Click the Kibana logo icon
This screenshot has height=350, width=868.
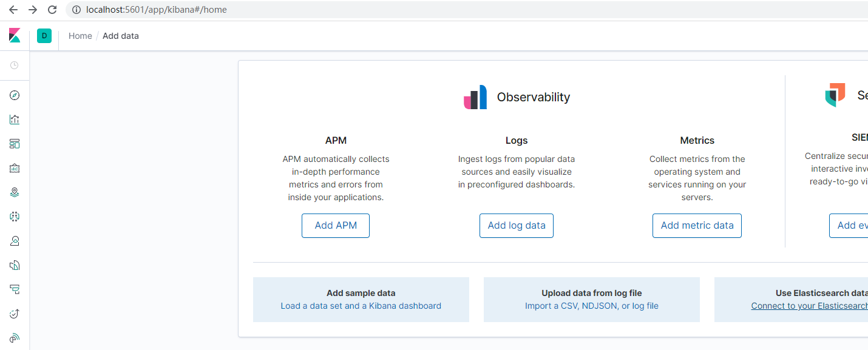coord(15,36)
